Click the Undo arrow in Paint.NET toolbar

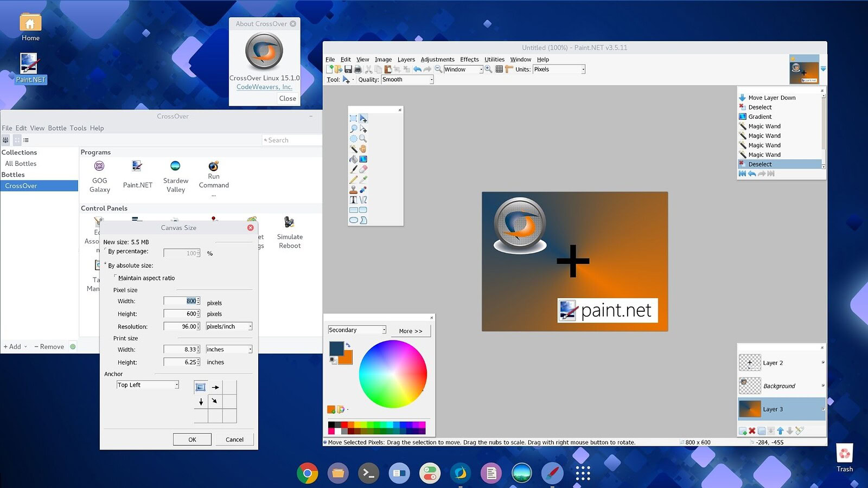tap(417, 69)
